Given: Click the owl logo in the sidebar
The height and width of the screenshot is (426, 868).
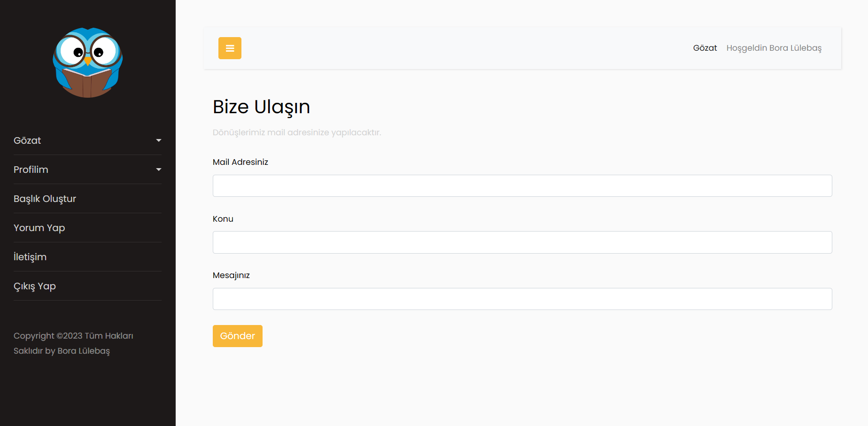Looking at the screenshot, I should [88, 62].
